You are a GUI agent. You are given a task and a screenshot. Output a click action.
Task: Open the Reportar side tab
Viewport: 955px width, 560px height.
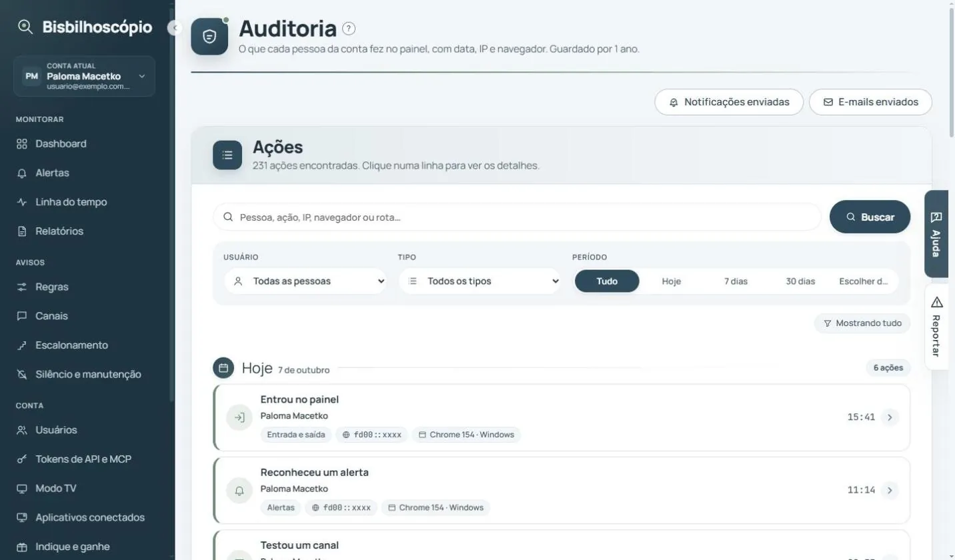pyautogui.click(x=936, y=327)
